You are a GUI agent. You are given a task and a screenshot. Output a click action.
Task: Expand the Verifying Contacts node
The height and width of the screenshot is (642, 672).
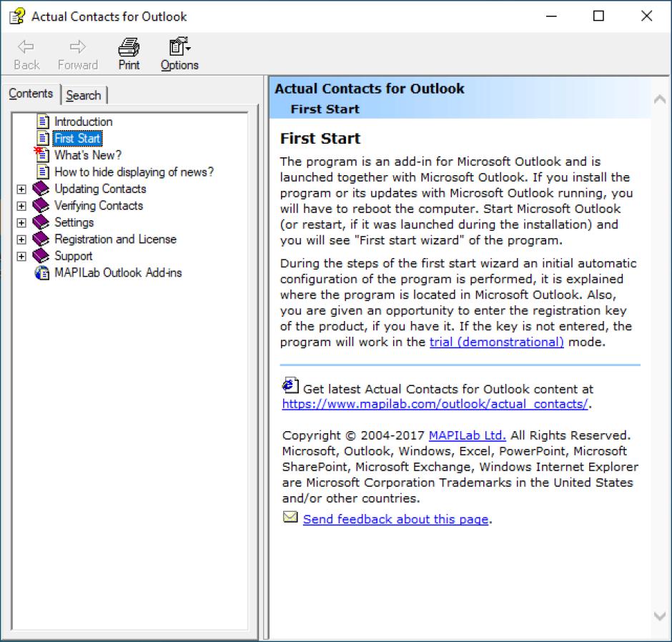point(21,206)
